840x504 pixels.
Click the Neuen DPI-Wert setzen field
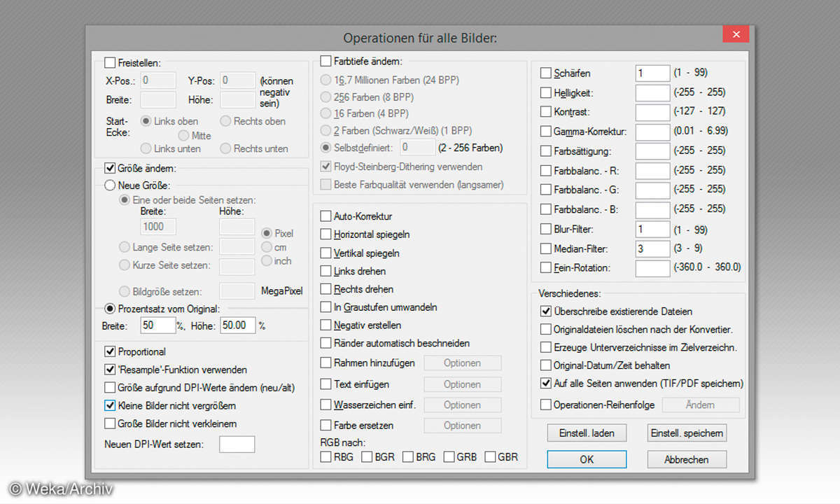point(237,444)
